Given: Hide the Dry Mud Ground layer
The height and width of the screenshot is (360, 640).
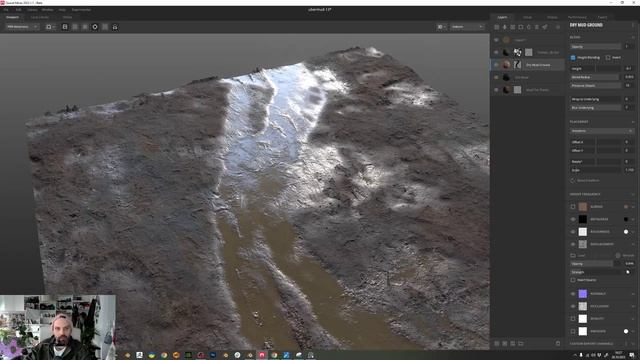Looking at the screenshot, I should (496, 64).
